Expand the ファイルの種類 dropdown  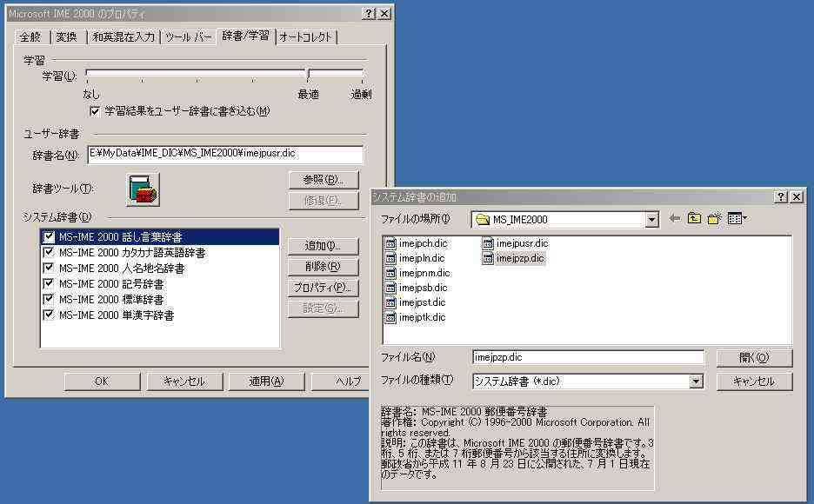(x=696, y=382)
